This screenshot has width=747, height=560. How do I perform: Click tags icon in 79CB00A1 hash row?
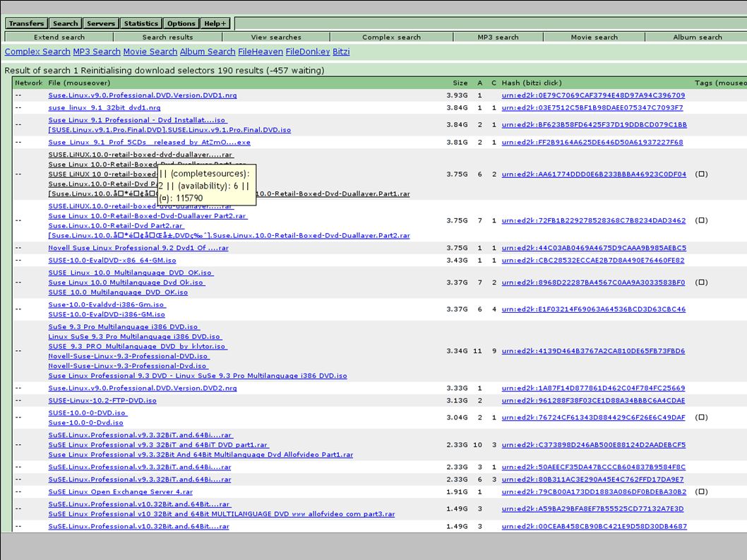(x=701, y=492)
